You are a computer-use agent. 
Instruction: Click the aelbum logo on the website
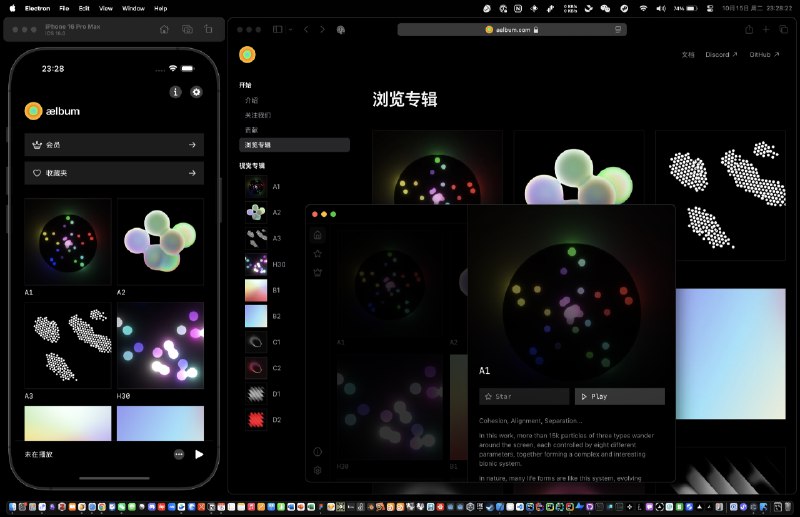[247, 55]
